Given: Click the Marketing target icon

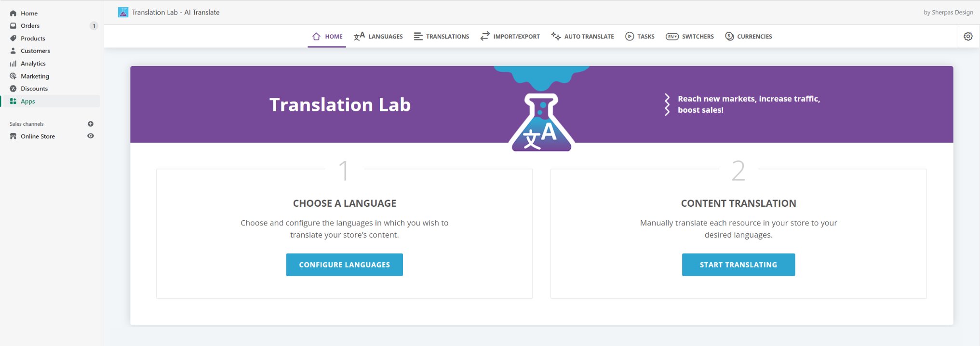Looking at the screenshot, I should pyautogui.click(x=13, y=76).
